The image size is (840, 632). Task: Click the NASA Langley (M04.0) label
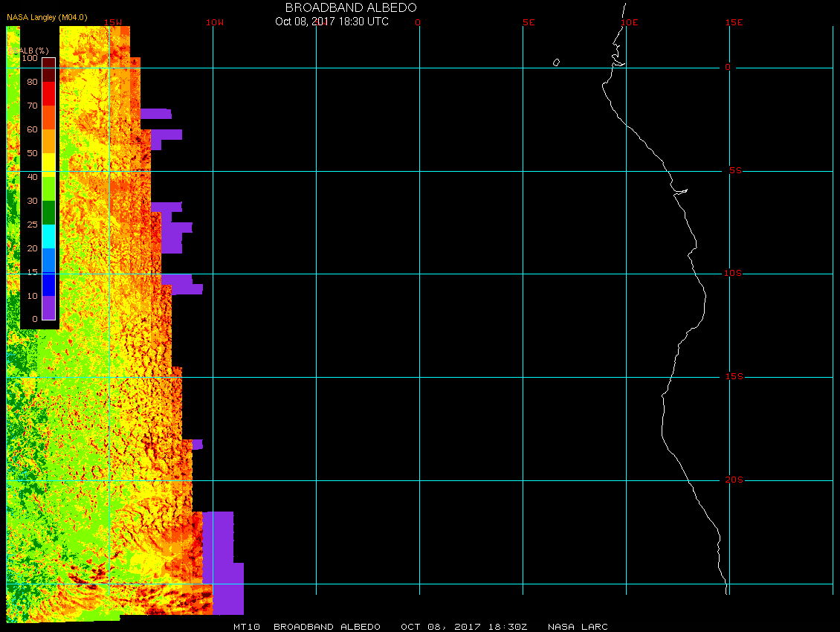pos(47,17)
